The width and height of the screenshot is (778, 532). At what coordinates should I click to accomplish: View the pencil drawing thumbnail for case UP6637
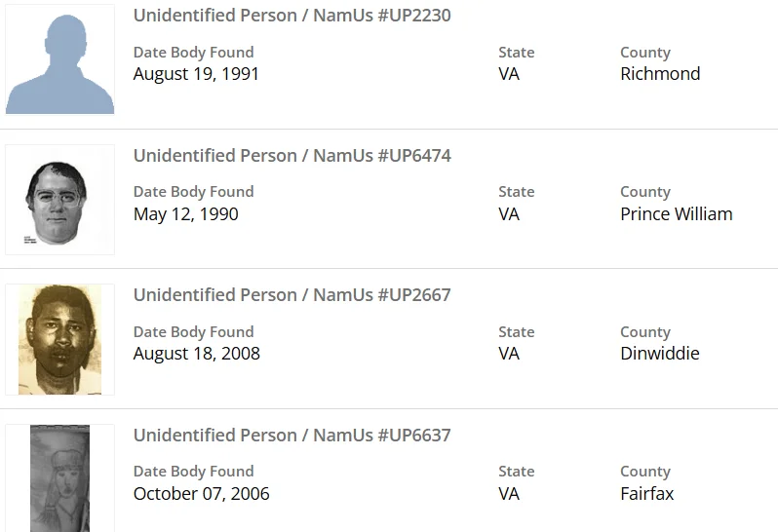point(59,477)
